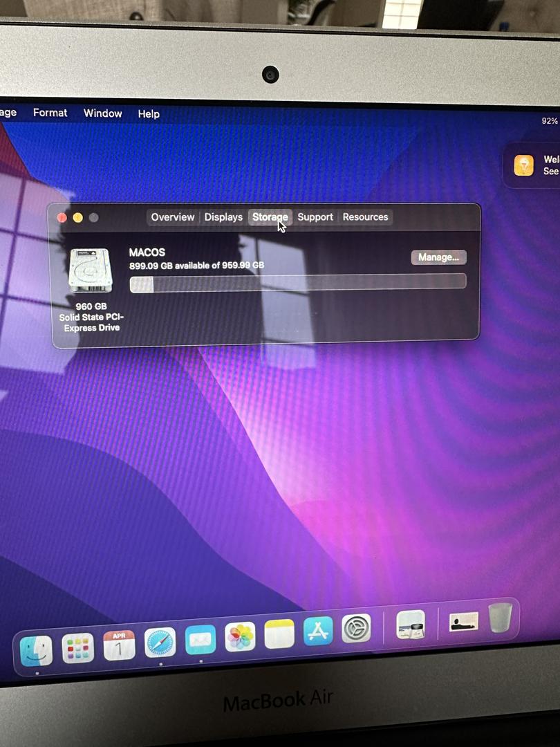Open the Support tab
The height and width of the screenshot is (747, 560).
point(315,217)
